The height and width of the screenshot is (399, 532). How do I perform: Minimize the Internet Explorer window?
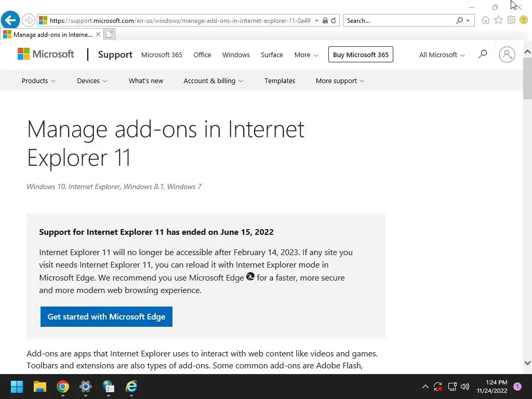pos(472,7)
